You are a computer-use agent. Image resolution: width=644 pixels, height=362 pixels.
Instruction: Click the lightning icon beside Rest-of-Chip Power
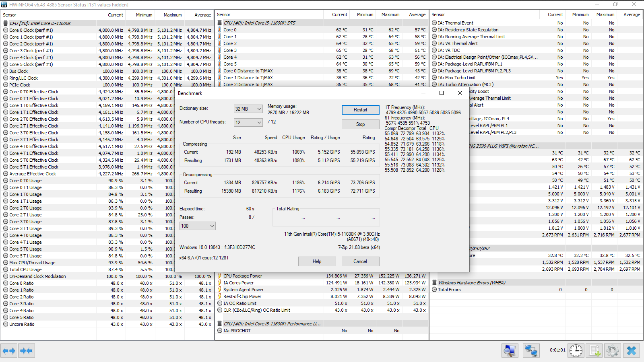click(220, 296)
